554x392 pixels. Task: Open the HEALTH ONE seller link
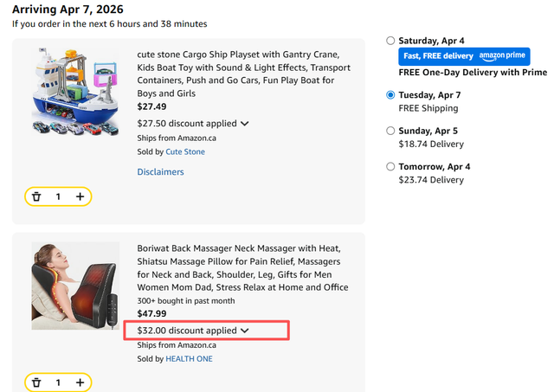click(189, 358)
